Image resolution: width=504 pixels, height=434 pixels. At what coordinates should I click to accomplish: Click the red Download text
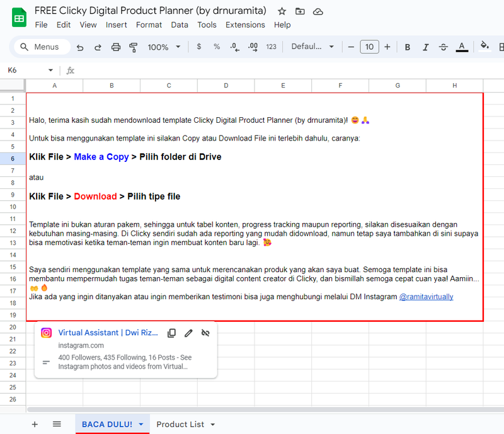[x=96, y=197]
